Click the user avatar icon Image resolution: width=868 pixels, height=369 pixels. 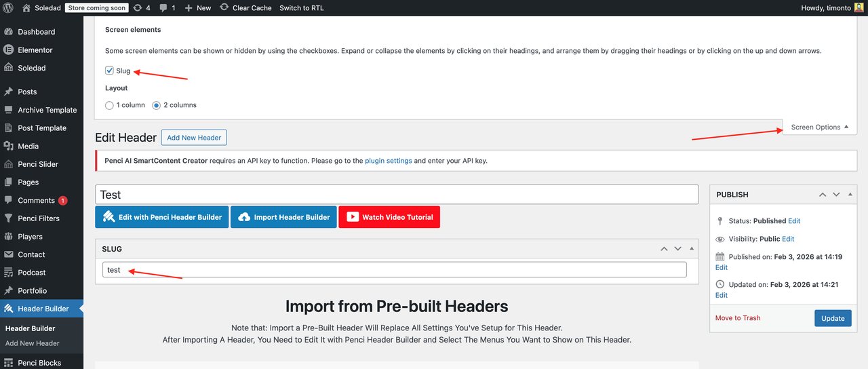859,7
